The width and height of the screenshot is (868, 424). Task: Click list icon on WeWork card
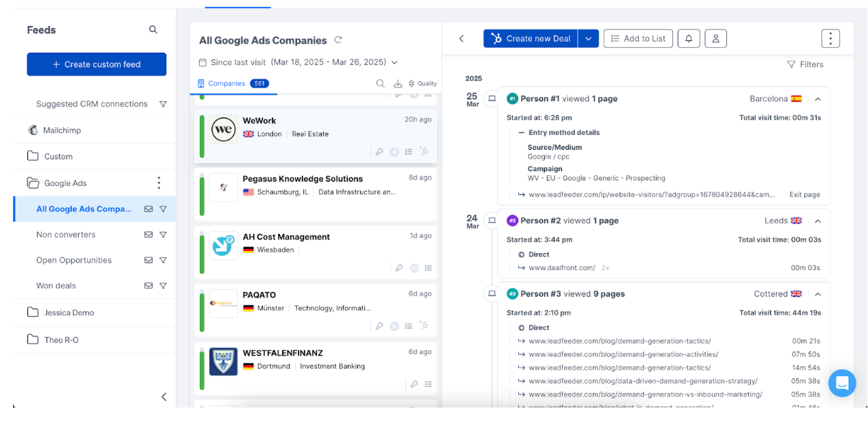[409, 152]
